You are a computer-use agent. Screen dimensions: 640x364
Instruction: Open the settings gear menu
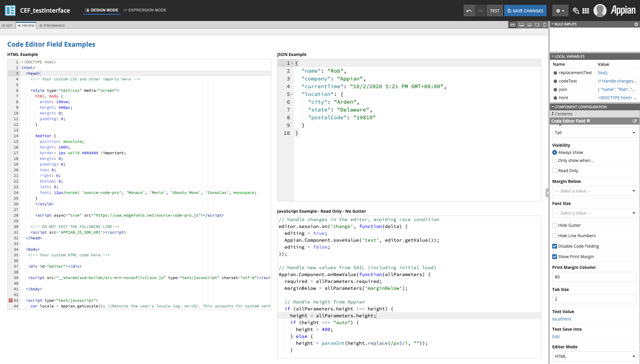click(x=560, y=11)
